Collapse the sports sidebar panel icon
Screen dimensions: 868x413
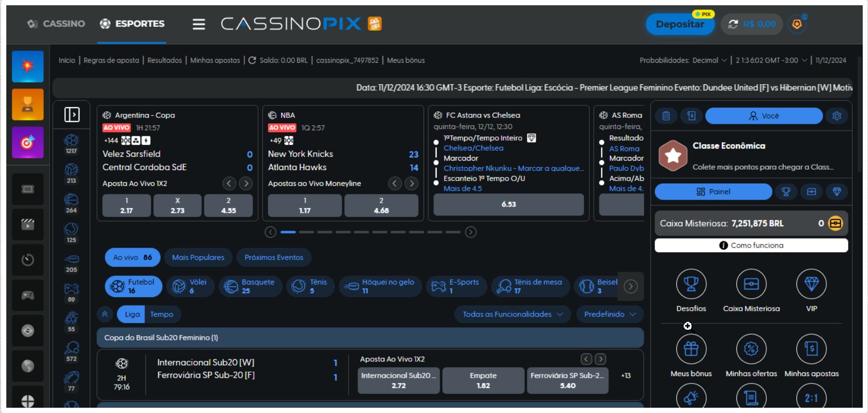click(72, 114)
